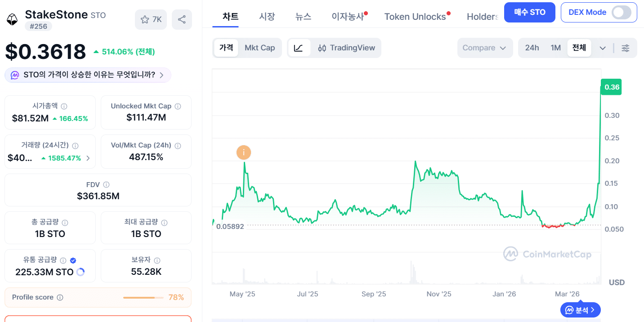This screenshot has height=322, width=644.
Task: Click the verified badge on 유통 공급량
Action: [73, 260]
